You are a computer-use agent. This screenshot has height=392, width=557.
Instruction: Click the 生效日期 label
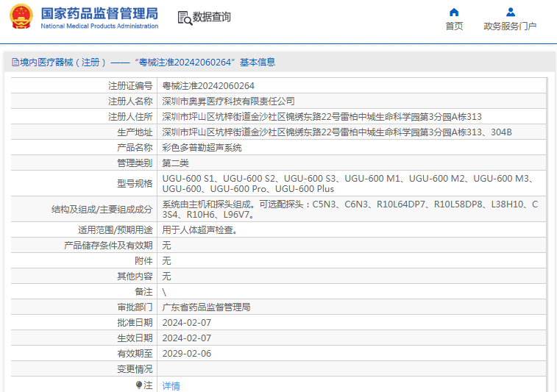135,338
